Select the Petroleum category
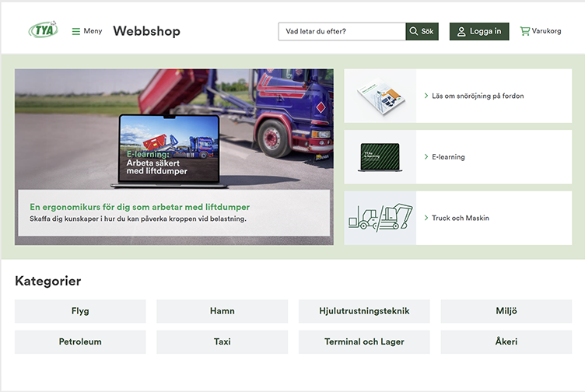Viewport: 585px width, 392px height. tap(80, 341)
